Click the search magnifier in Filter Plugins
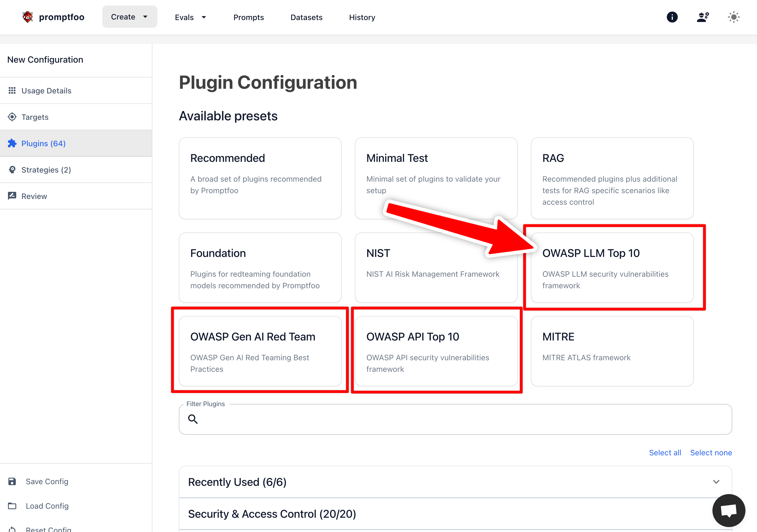This screenshot has width=757, height=532. (x=193, y=419)
